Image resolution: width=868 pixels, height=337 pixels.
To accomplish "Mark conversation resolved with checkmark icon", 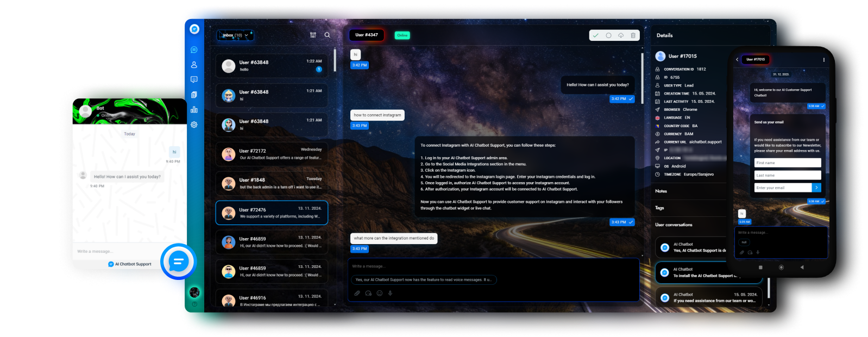I will (x=595, y=35).
